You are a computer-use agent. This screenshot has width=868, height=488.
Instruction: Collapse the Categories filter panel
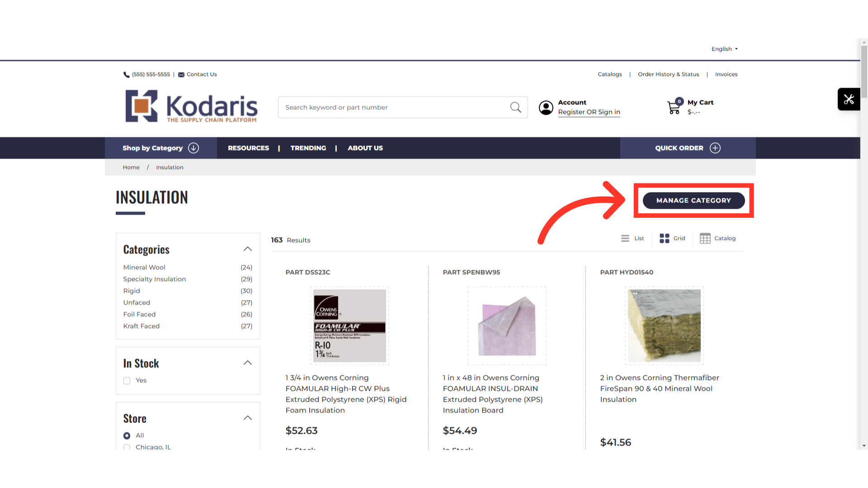click(248, 249)
